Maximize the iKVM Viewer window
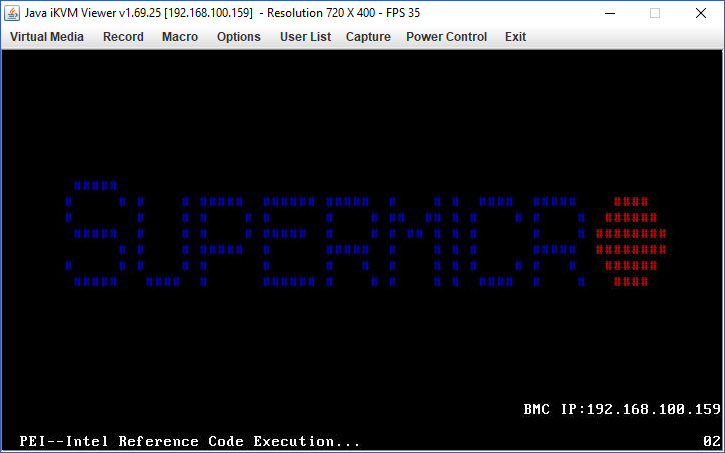The image size is (725, 453). pyautogui.click(x=655, y=13)
